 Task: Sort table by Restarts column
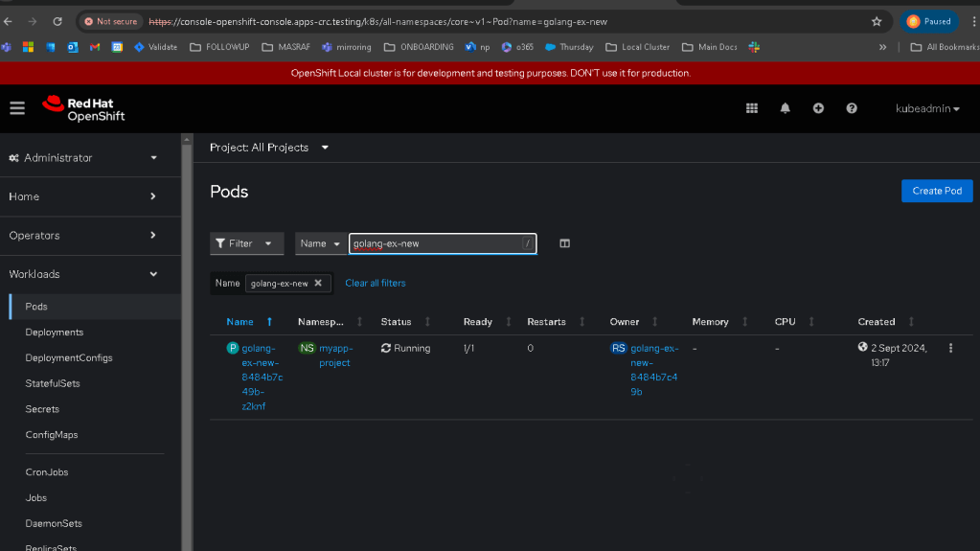click(x=556, y=321)
